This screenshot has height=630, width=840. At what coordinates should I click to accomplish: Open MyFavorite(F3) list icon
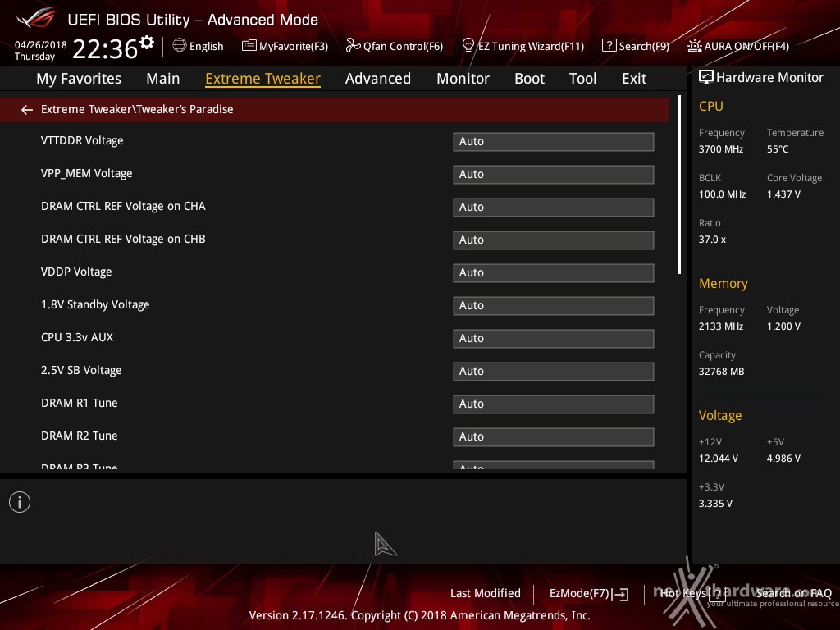249,46
